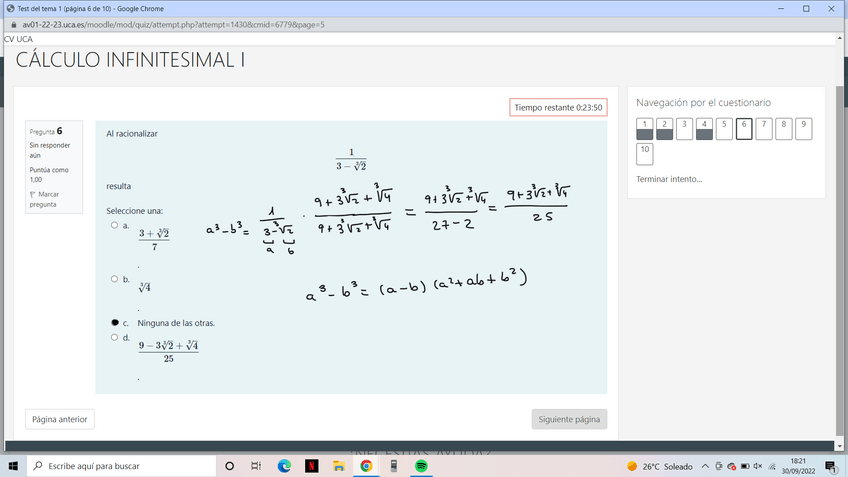Flag question with 'Marcar pregunta'
The image size is (848, 477).
tap(43, 198)
